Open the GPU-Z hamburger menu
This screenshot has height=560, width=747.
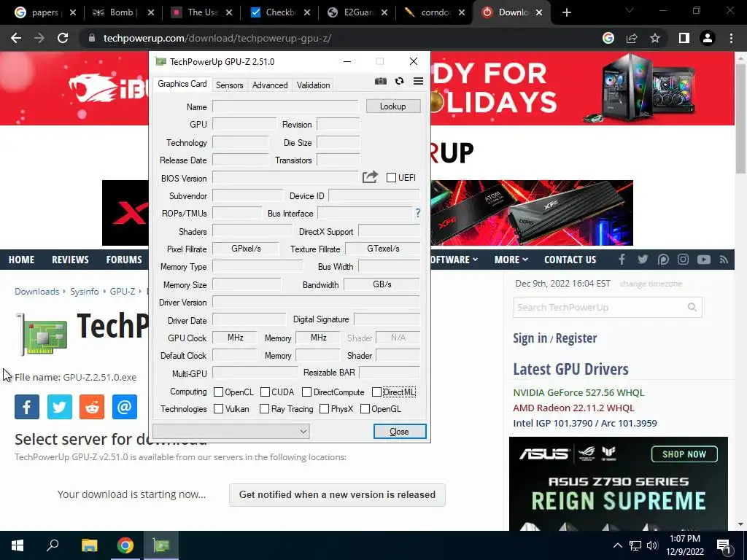418,81
